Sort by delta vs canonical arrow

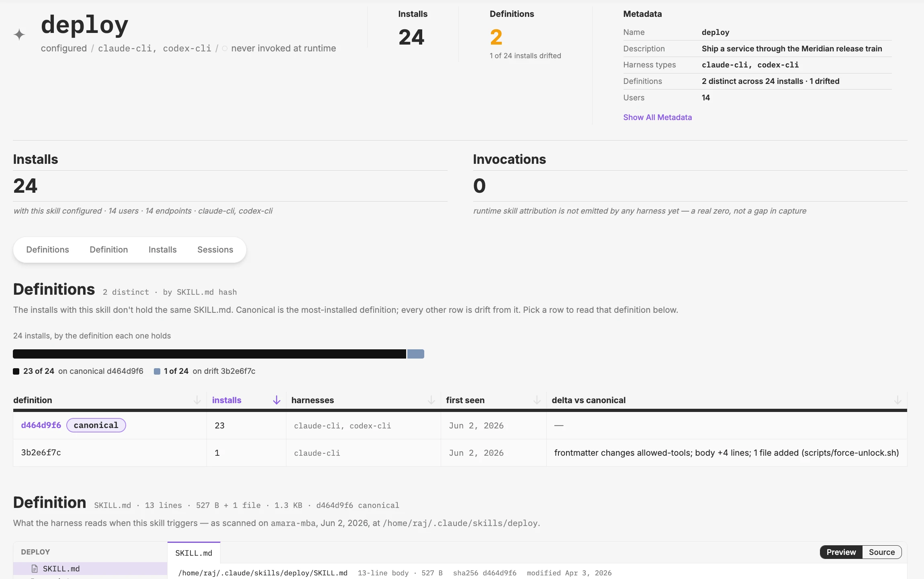pos(897,400)
